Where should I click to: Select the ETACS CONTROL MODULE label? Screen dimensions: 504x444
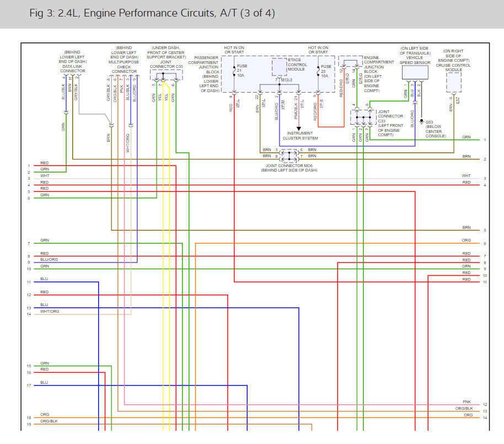click(297, 65)
